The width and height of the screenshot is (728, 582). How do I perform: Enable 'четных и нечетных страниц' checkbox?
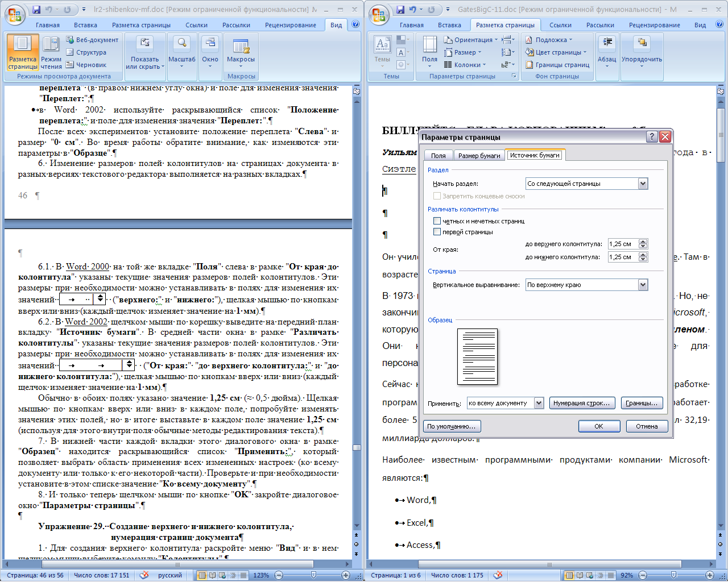pos(437,221)
